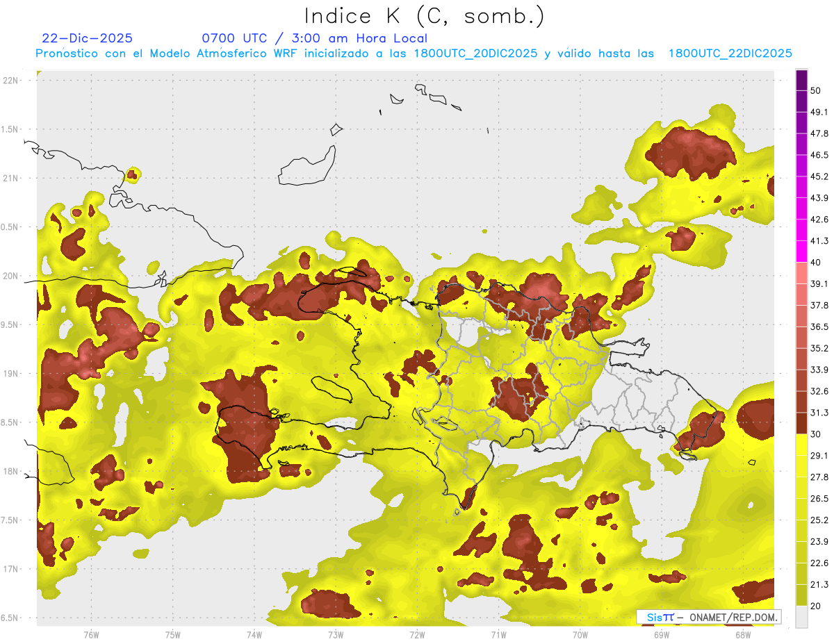This screenshot has width=834, height=644.
Task: Click the colorbar label '43.9'
Action: click(x=819, y=198)
